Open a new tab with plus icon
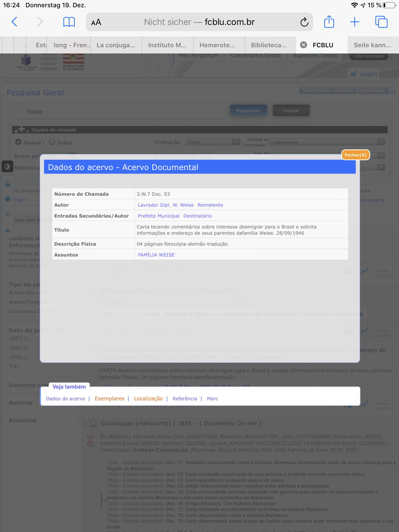The height and width of the screenshot is (532, 399). (355, 22)
